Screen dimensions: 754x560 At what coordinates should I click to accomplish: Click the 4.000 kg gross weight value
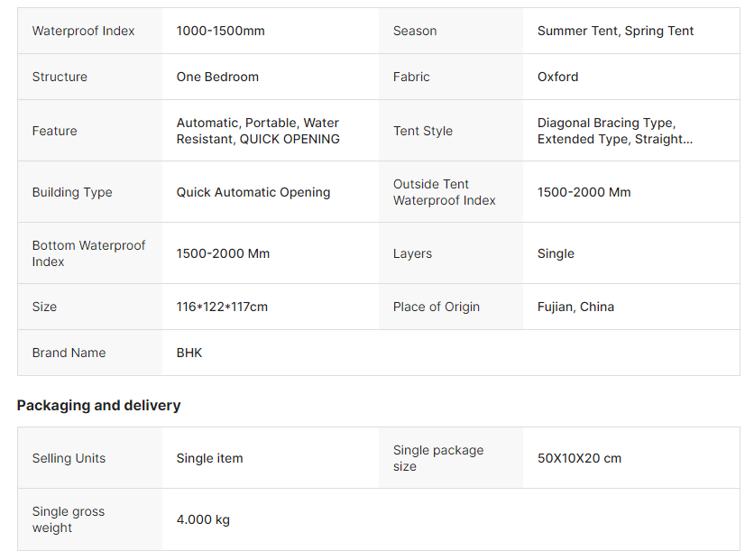tap(203, 519)
